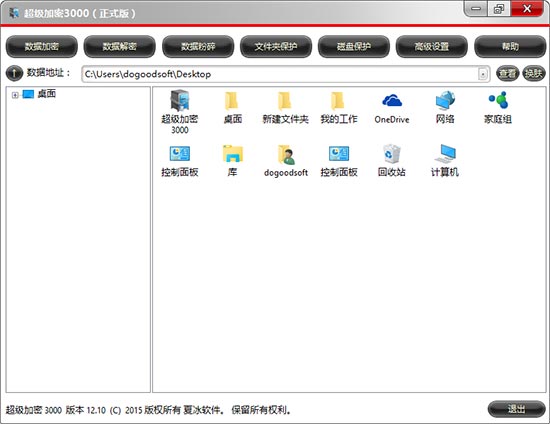Select the OneDrive cloud icon
Image resolution: width=550 pixels, height=424 pixels.
point(392,101)
